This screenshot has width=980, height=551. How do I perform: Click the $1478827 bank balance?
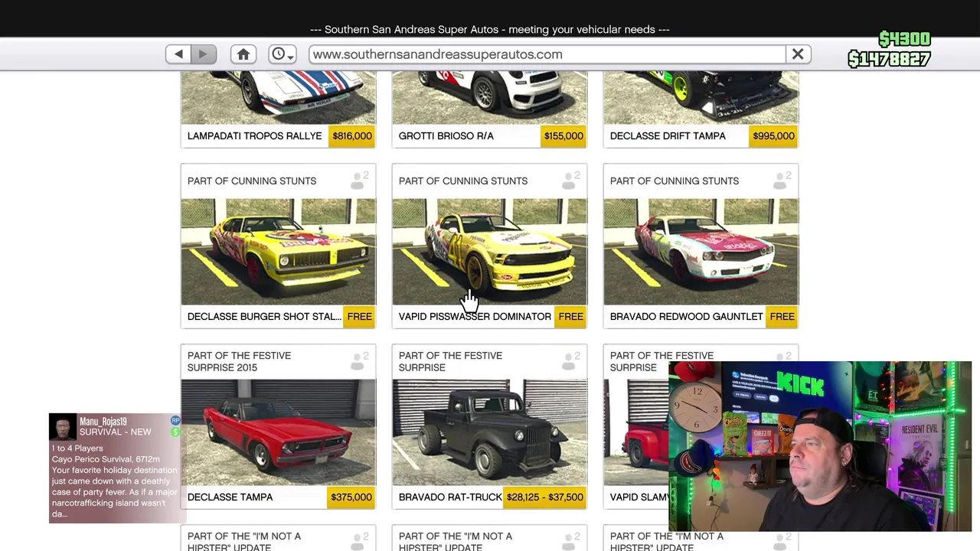pos(890,59)
